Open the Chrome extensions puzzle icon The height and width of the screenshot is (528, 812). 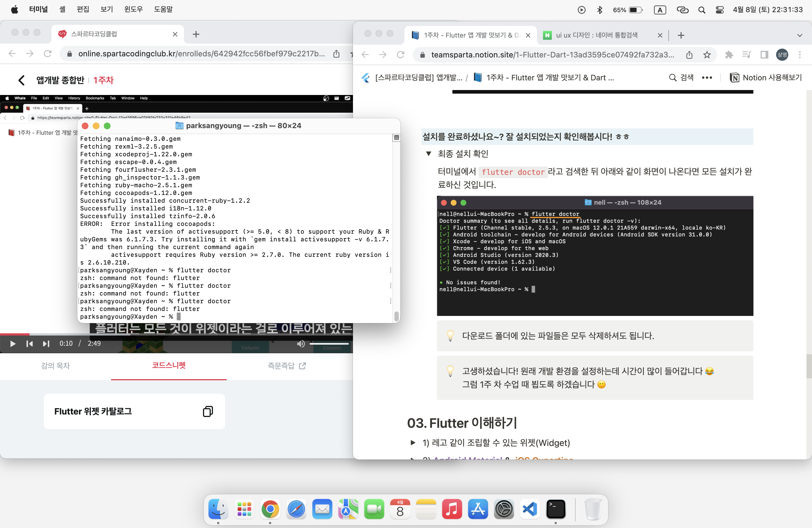(x=729, y=55)
